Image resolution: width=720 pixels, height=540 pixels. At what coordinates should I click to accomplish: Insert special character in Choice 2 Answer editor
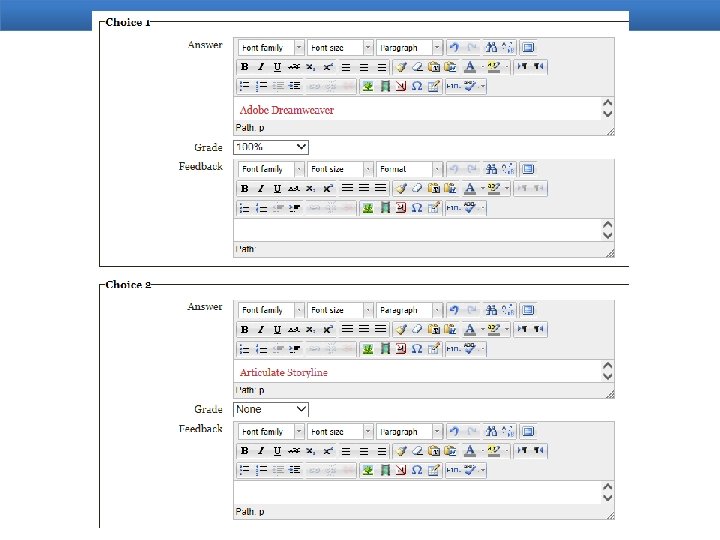pos(416,349)
